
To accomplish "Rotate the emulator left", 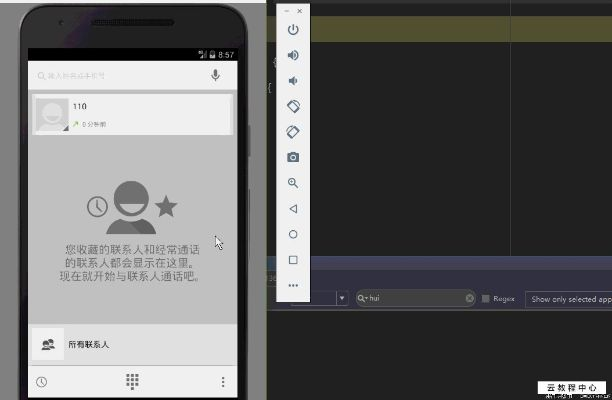I will pos(293,106).
